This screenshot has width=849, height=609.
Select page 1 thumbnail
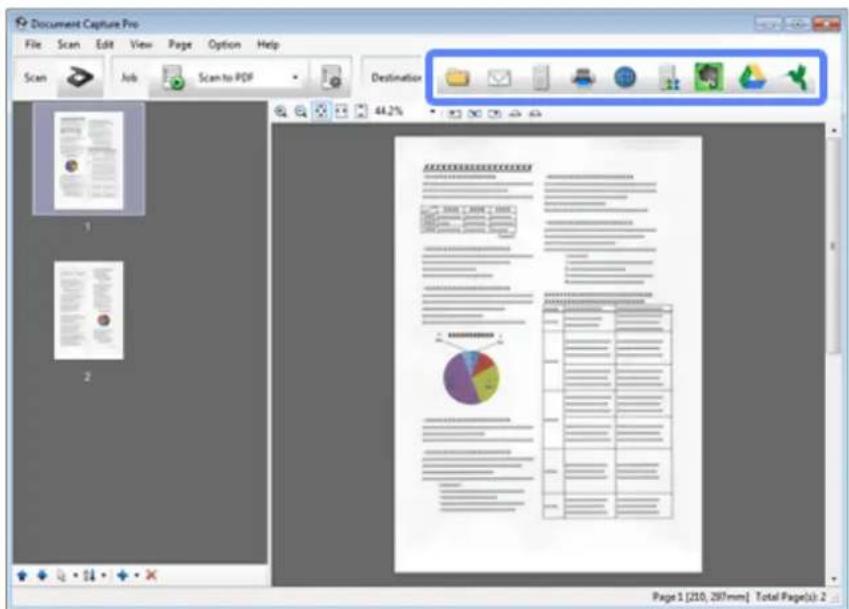pos(89,160)
